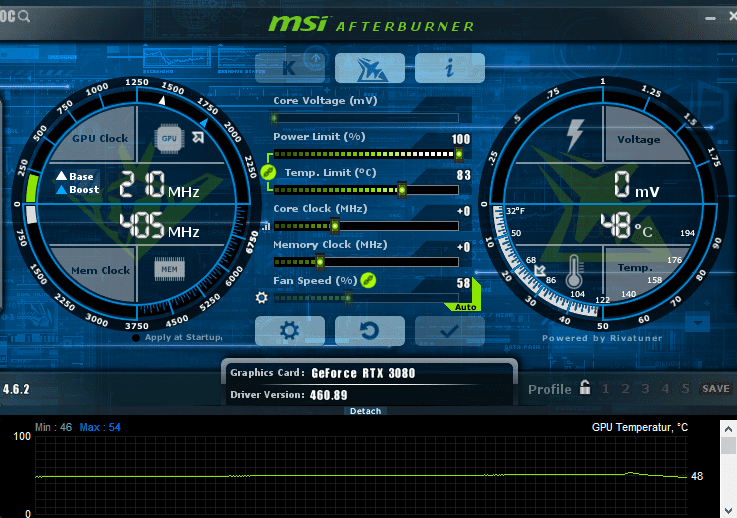Click the 0 mV voltage readout
The height and width of the screenshot is (518, 737).
(x=636, y=184)
